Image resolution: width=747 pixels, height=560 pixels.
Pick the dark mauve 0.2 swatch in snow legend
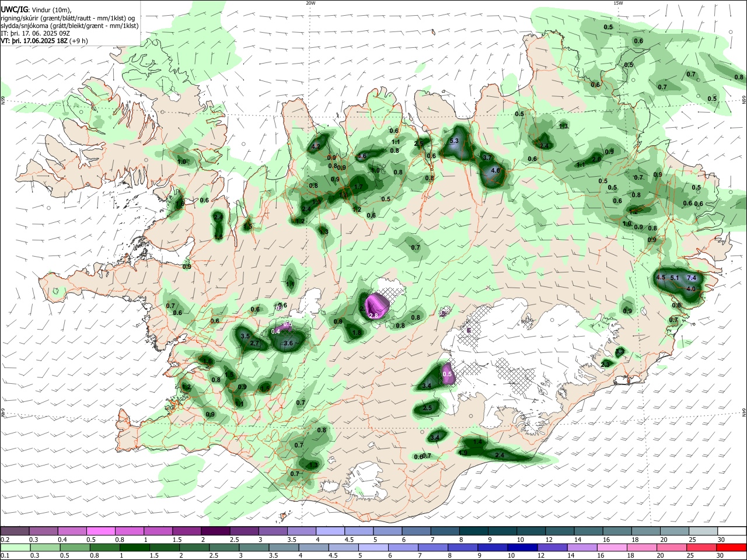click(15, 531)
